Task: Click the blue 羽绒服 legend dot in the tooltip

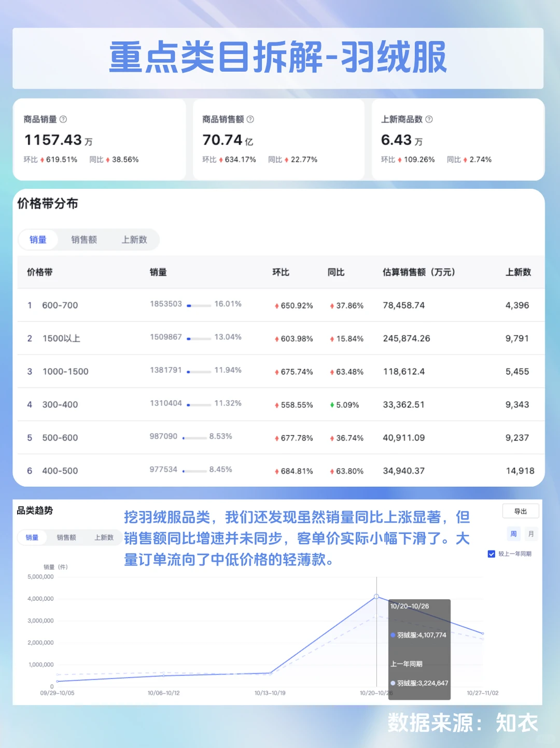Action: coord(393,634)
